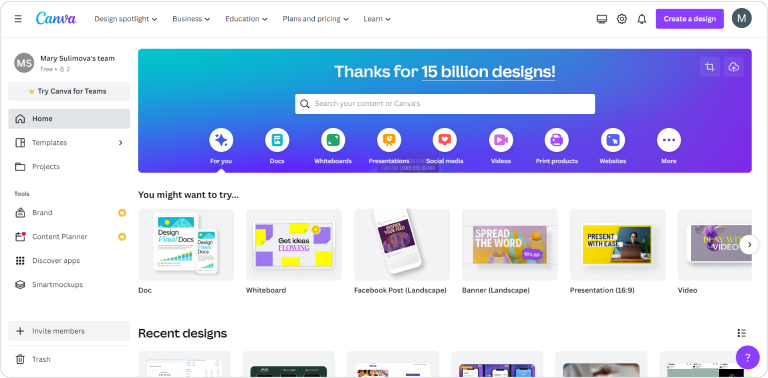Open the Websites category icon

613,140
